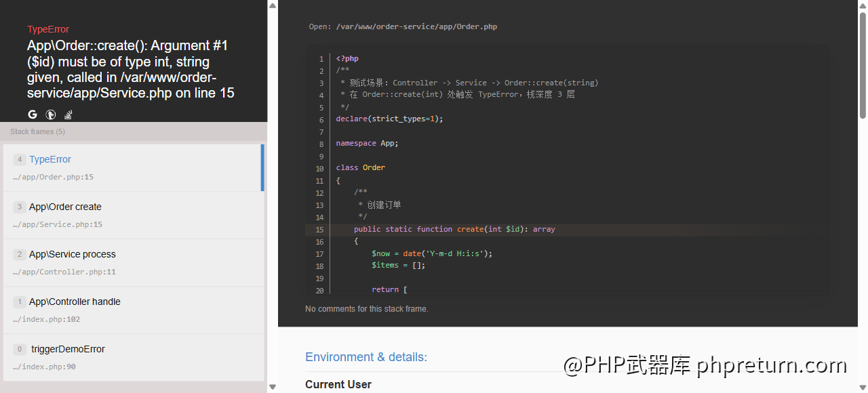Select the App\Service process stack frame
The image size is (868, 393).
coord(134,262)
